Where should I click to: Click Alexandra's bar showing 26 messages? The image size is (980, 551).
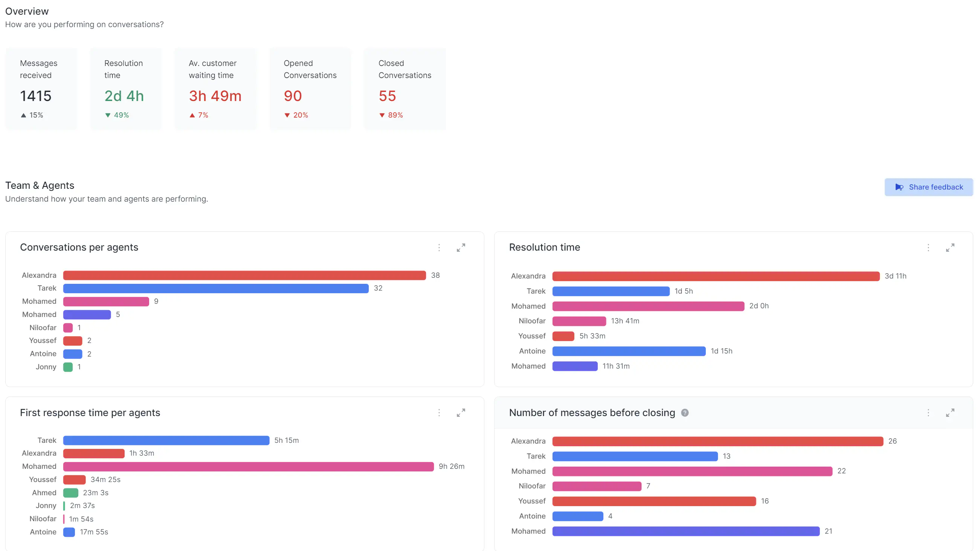click(718, 441)
